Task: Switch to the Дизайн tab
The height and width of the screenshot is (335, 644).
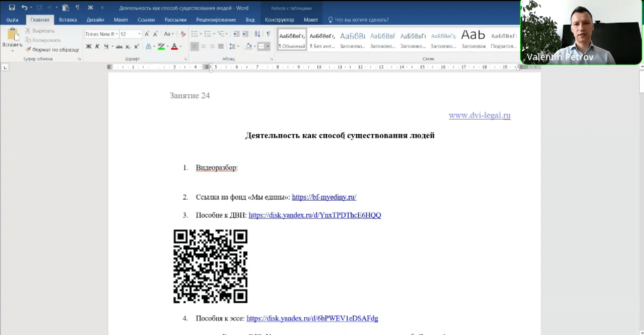Action: pos(95,20)
